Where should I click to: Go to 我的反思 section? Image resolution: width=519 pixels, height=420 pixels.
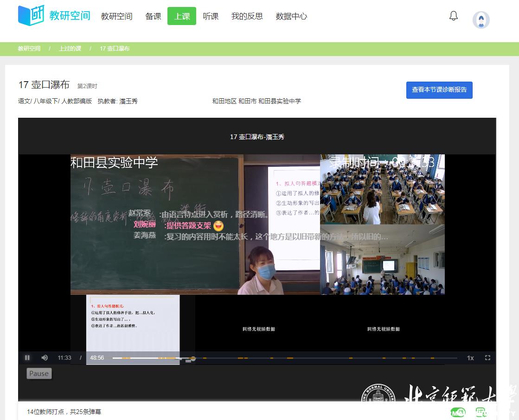click(x=247, y=16)
